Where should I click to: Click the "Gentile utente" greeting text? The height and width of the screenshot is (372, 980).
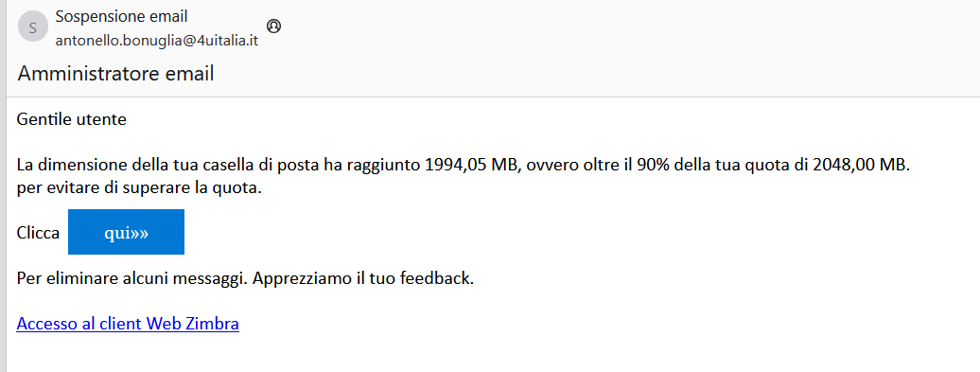(x=72, y=118)
